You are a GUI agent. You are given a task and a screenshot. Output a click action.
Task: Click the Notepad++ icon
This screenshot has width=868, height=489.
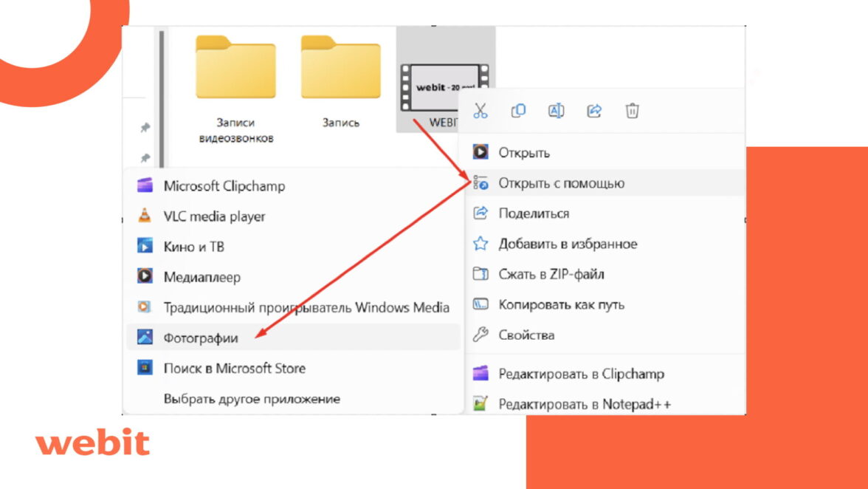(x=480, y=403)
